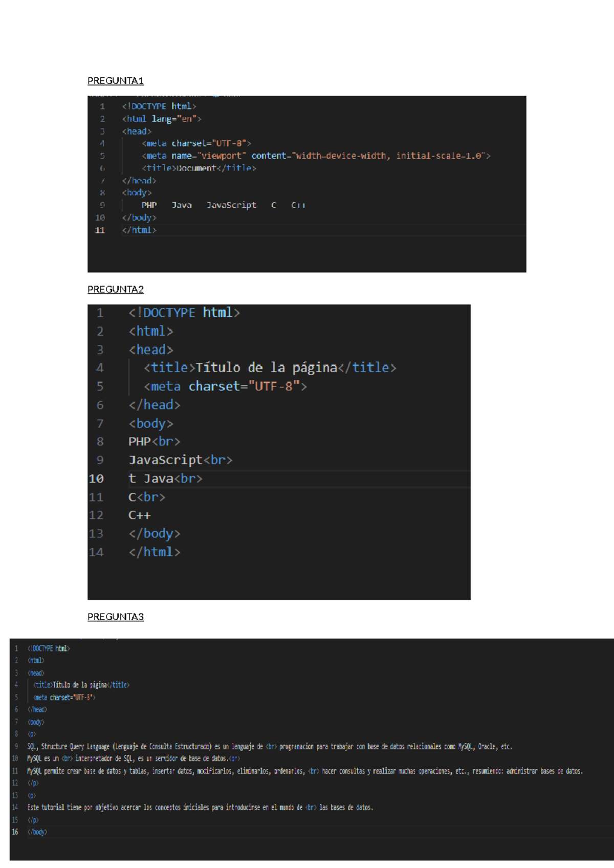Viewport: 614px width, 868px height.
Task: Click the line starting "SQL, Structure Query Language"
Action: pyautogui.click(x=269, y=747)
